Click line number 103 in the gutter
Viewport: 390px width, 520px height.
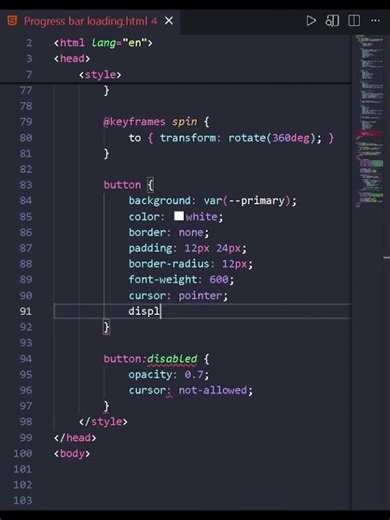pyautogui.click(x=23, y=500)
